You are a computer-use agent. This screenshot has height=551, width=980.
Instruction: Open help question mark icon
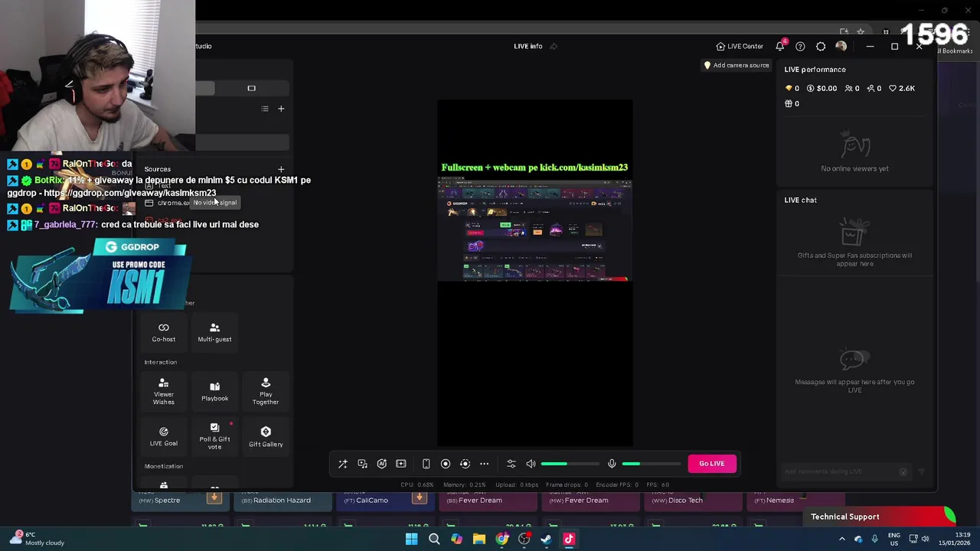point(800,46)
